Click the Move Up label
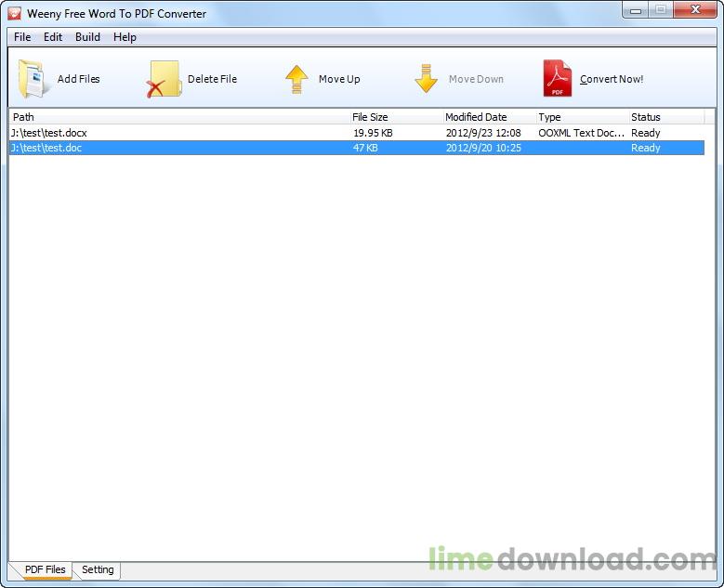This screenshot has height=588, width=724. 339,79
